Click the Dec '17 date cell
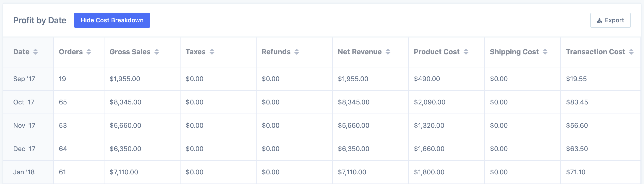 [24, 149]
